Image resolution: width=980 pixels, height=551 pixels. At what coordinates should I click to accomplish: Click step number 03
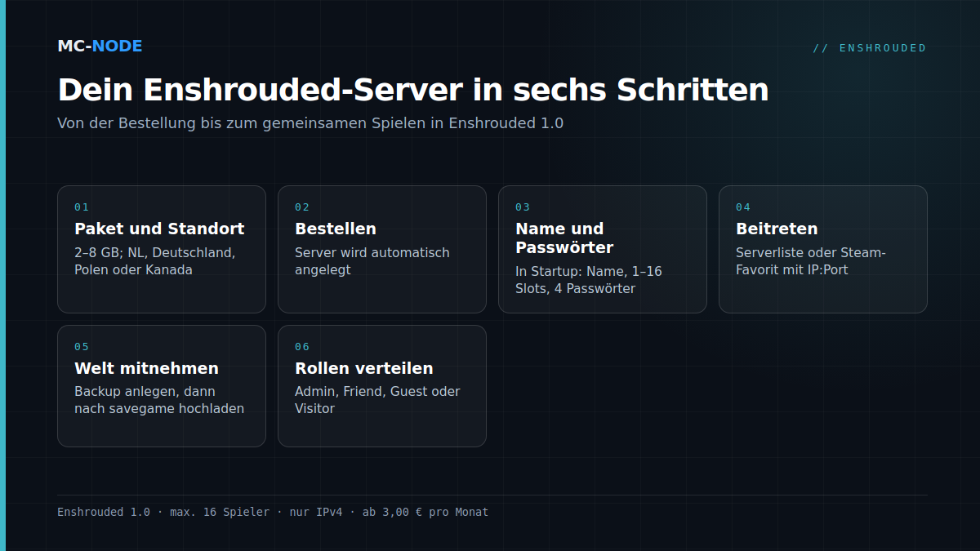coord(523,207)
